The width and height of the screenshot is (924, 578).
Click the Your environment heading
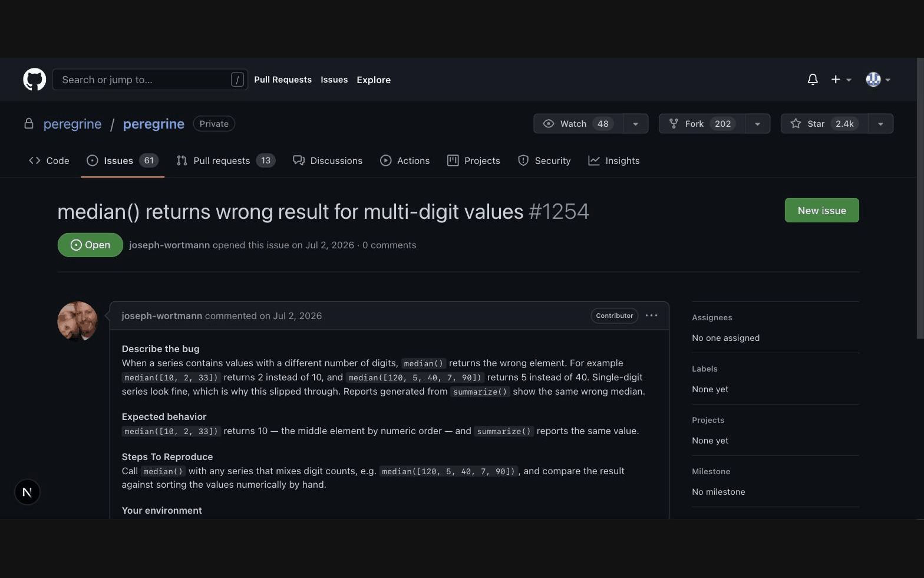click(162, 510)
